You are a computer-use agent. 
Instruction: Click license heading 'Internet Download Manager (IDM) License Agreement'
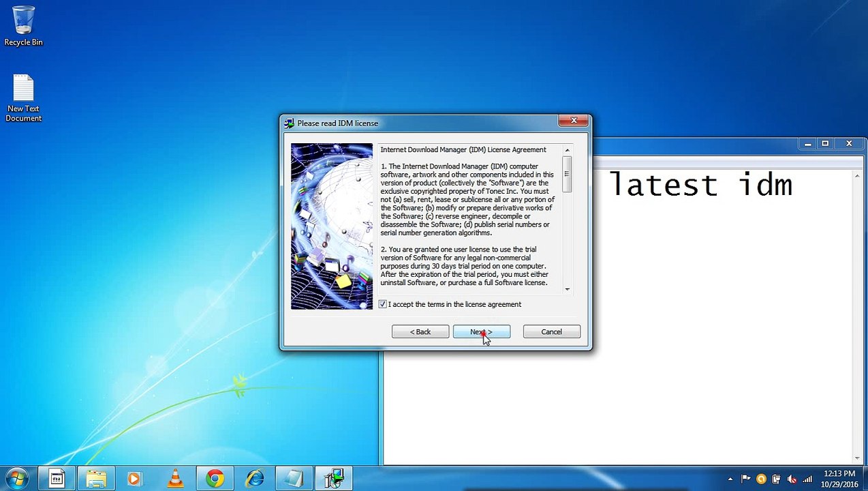(463, 149)
